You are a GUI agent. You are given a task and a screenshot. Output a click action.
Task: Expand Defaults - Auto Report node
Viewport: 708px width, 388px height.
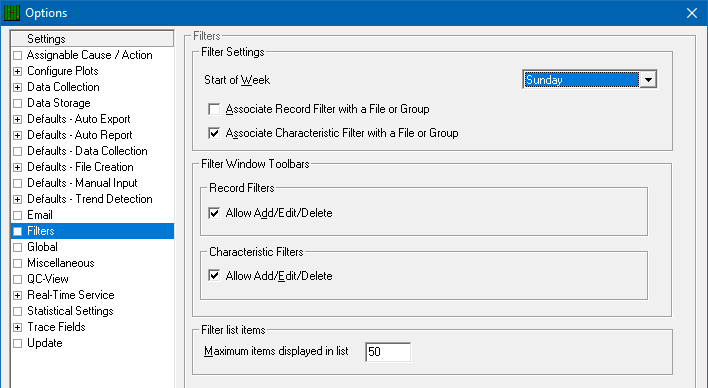18,135
